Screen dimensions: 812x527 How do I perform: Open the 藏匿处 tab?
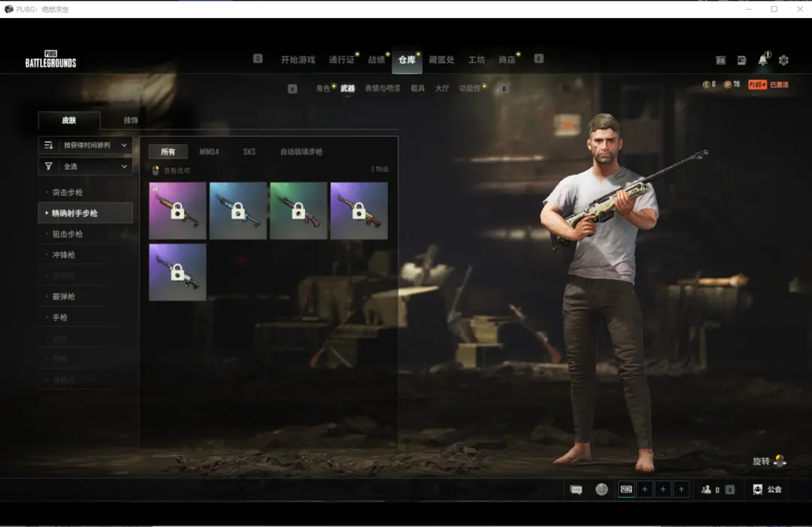click(441, 59)
